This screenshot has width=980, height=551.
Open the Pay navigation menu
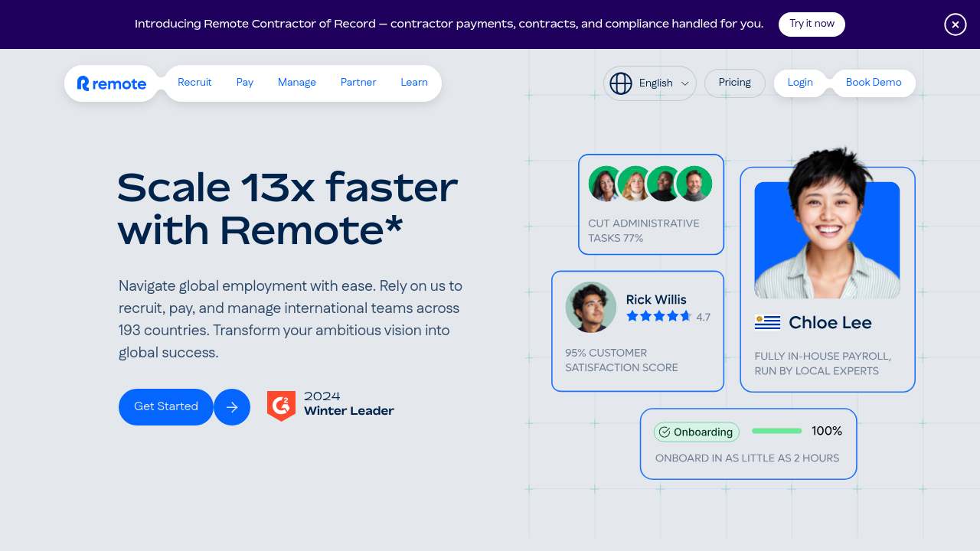pyautogui.click(x=245, y=83)
